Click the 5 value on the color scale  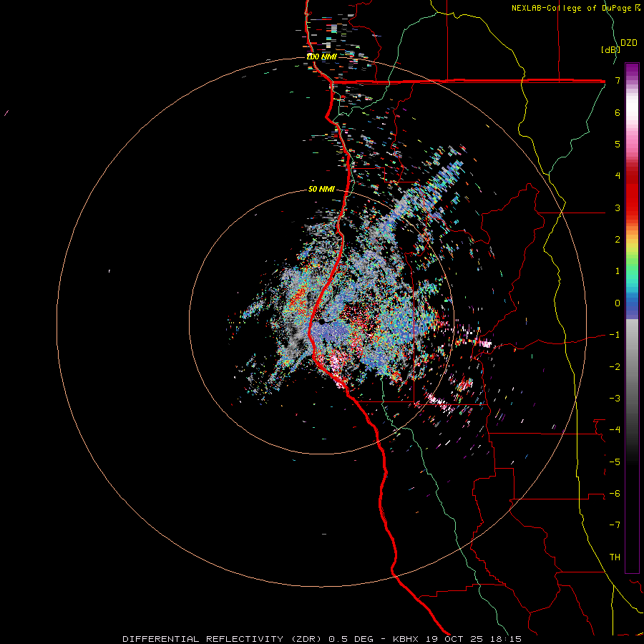pos(618,144)
